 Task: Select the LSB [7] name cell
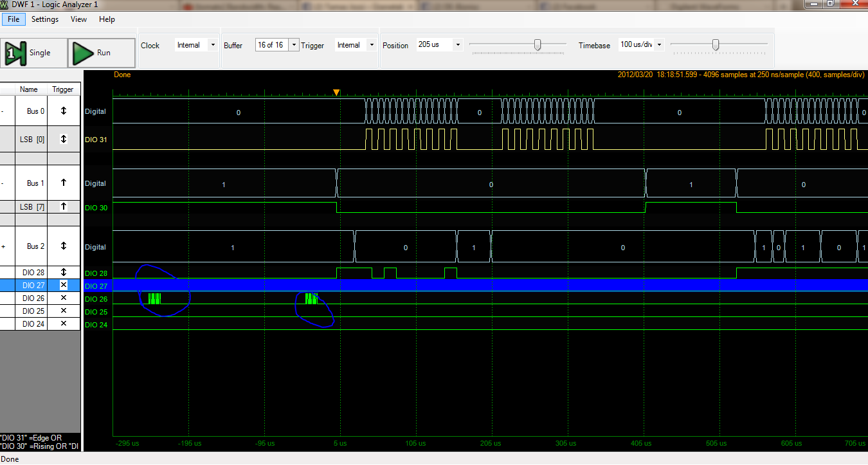point(32,207)
